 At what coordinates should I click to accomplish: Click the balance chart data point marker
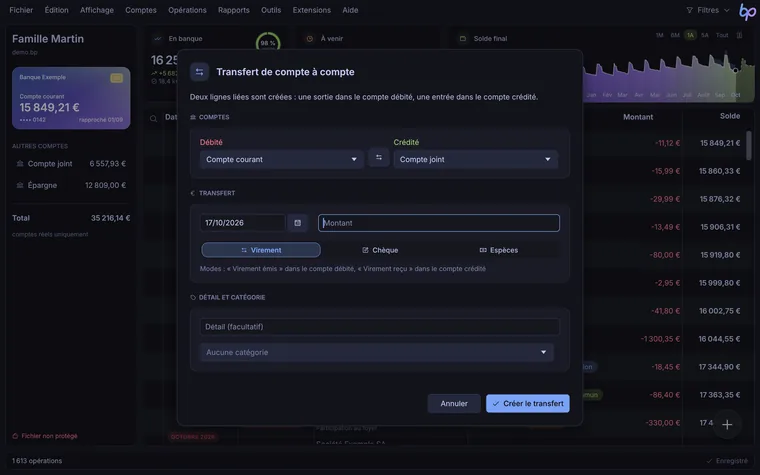coord(735,70)
